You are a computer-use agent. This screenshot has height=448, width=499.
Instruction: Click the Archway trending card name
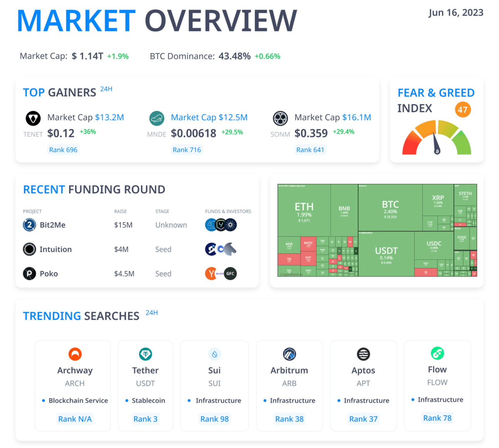coord(75,370)
